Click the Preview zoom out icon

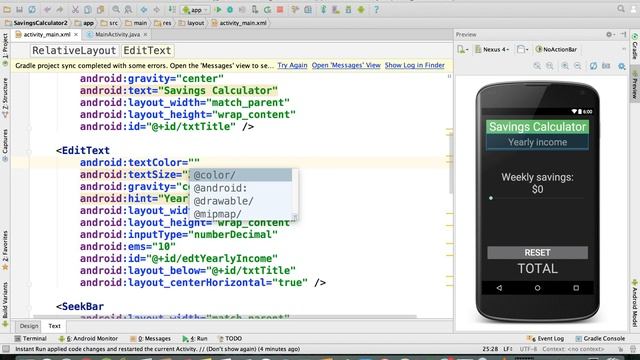tap(578, 66)
